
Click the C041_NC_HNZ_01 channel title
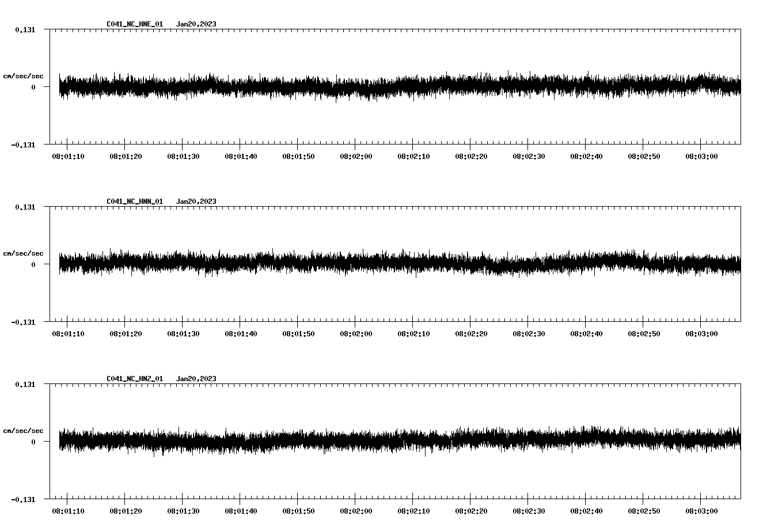click(x=135, y=379)
